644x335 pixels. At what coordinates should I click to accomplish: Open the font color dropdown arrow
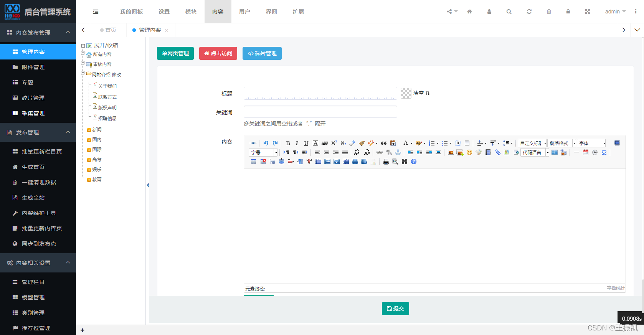coord(411,143)
